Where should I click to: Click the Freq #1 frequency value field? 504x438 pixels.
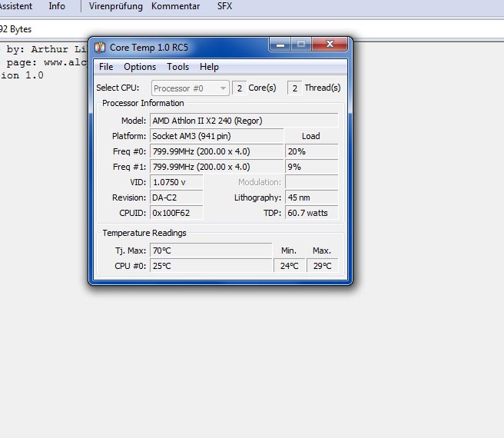(x=217, y=167)
